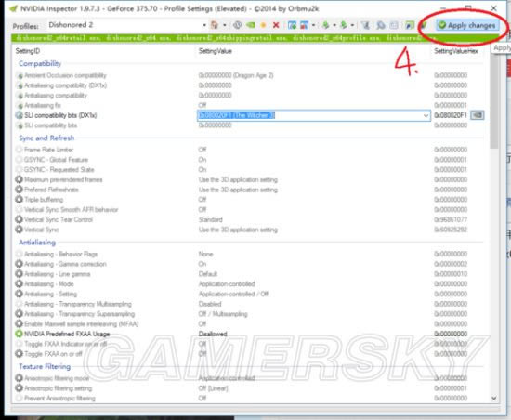511x420 pixels.
Task: Click the Apply changes button
Action: [467, 25]
